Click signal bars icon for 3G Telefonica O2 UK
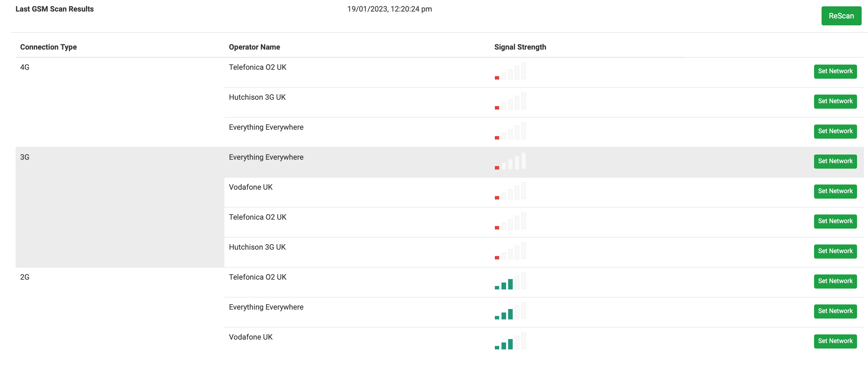The image size is (868, 369). coord(510,221)
